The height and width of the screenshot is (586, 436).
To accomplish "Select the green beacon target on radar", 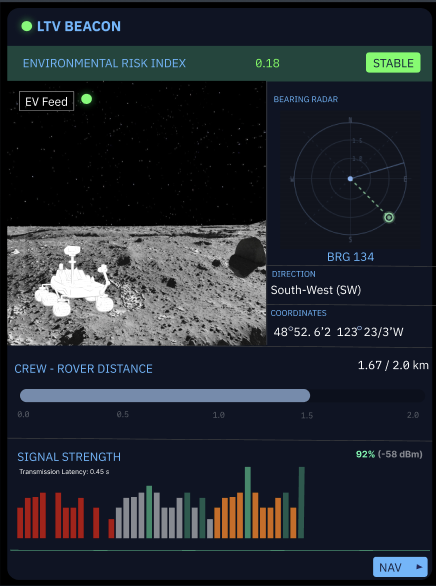I will [x=389, y=218].
